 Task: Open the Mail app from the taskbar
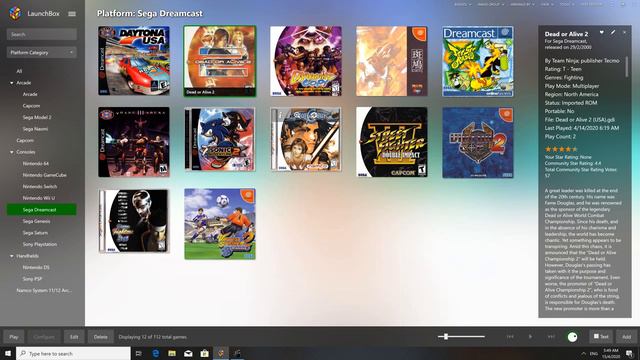(188, 353)
